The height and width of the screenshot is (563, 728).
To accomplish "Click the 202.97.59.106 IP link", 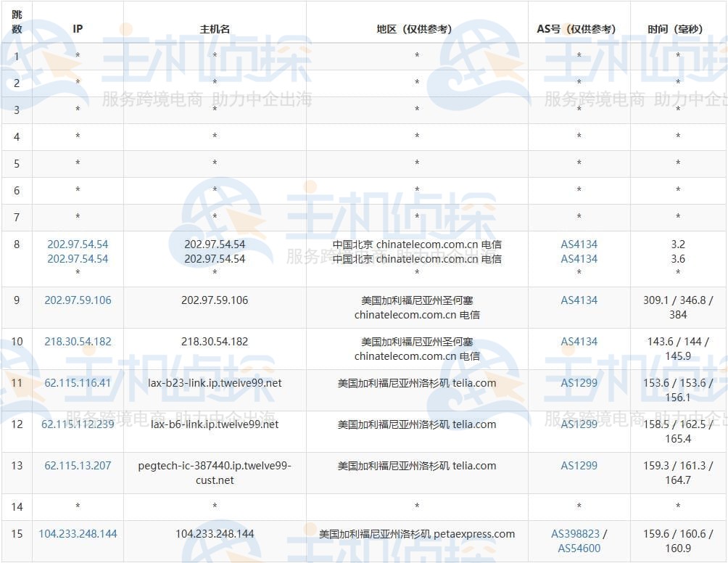I will 78,300.
